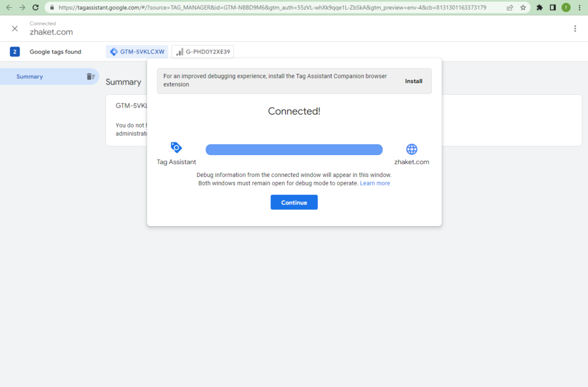Image resolution: width=588 pixels, height=387 pixels.
Task: Select the G-PHD0Y2XE39 tag chip
Action: pyautogui.click(x=203, y=52)
